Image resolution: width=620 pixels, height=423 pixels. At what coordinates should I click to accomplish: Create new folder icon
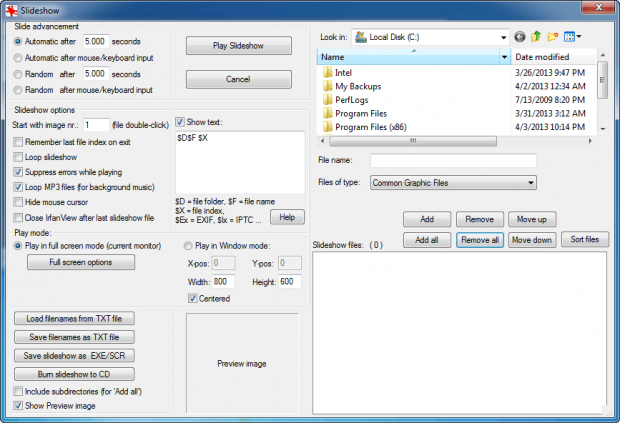[552, 37]
